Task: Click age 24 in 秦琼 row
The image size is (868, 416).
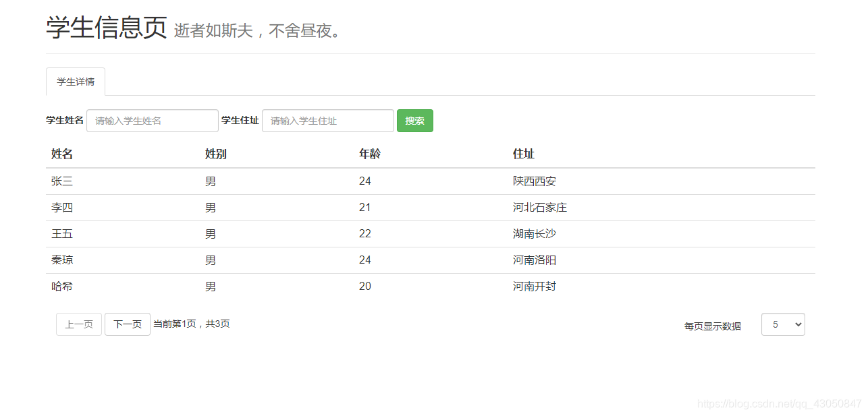Action: (x=365, y=260)
